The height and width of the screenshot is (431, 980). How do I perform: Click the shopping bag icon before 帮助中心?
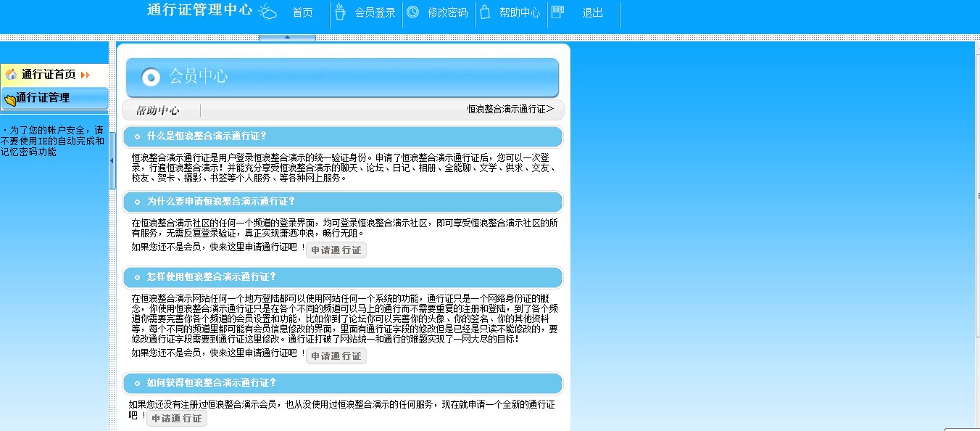485,12
